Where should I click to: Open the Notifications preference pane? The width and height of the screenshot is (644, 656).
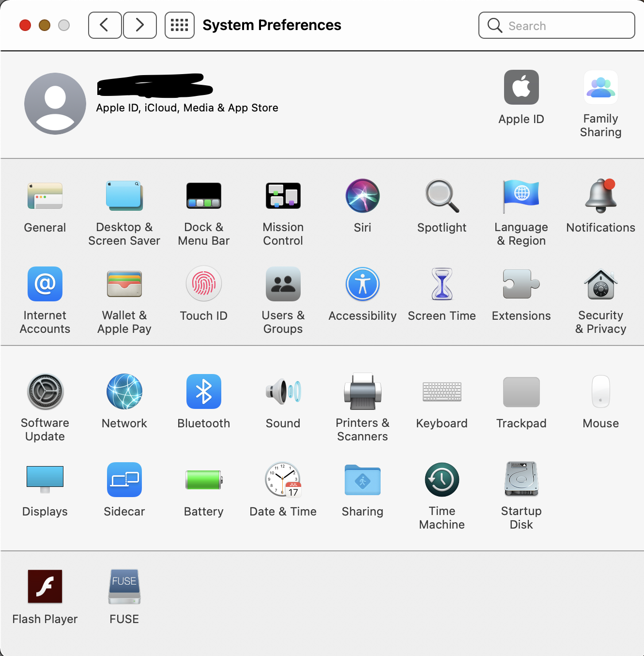click(x=600, y=196)
